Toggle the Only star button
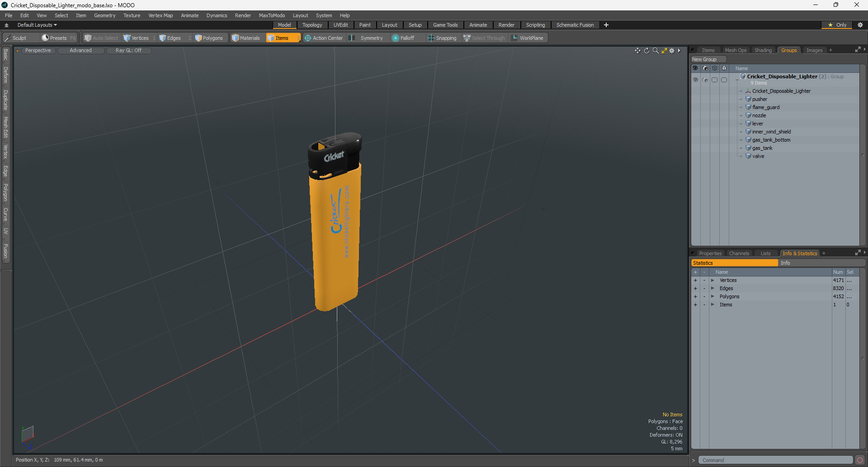 [x=837, y=25]
